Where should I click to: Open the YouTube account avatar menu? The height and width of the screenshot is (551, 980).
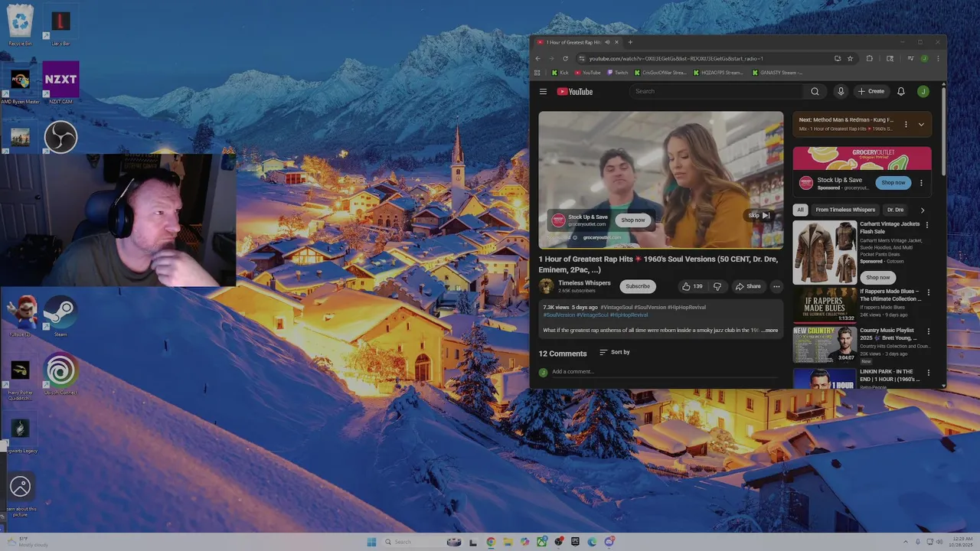(923, 91)
